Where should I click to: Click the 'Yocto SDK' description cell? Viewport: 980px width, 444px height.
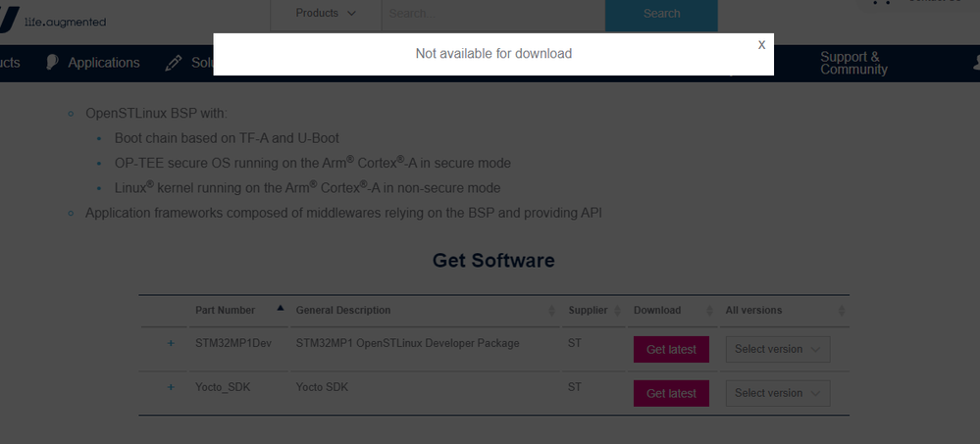coord(322,387)
